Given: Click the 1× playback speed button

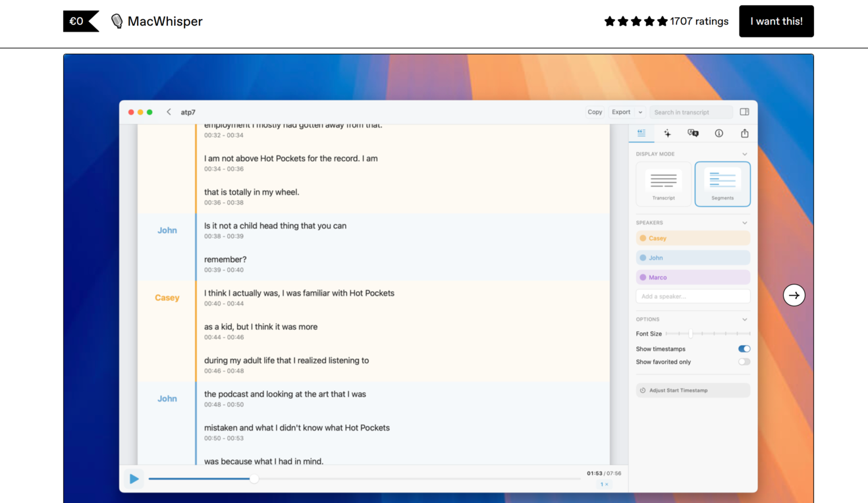Looking at the screenshot, I should point(603,485).
